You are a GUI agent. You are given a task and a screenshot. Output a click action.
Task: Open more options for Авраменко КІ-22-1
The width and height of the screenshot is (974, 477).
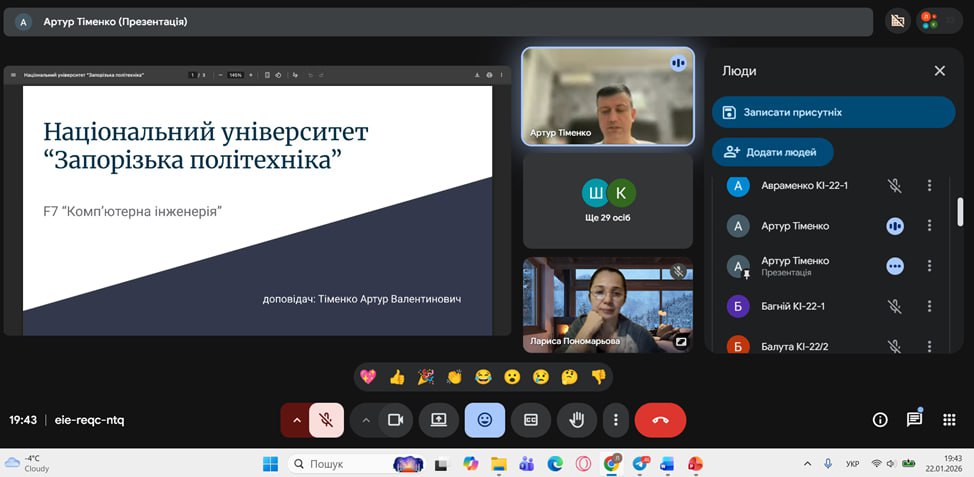929,186
